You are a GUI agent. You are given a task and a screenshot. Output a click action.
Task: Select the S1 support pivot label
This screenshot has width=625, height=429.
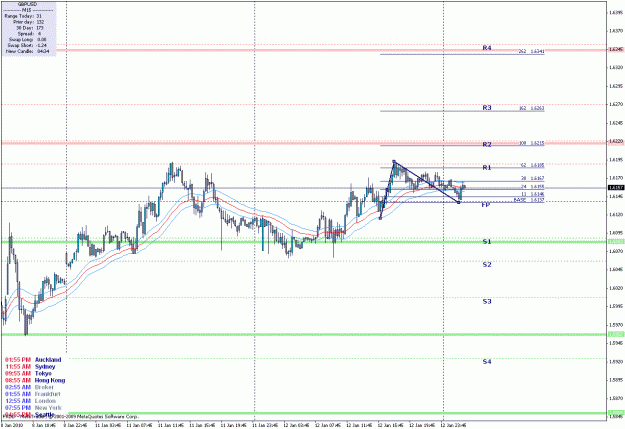coord(487,242)
